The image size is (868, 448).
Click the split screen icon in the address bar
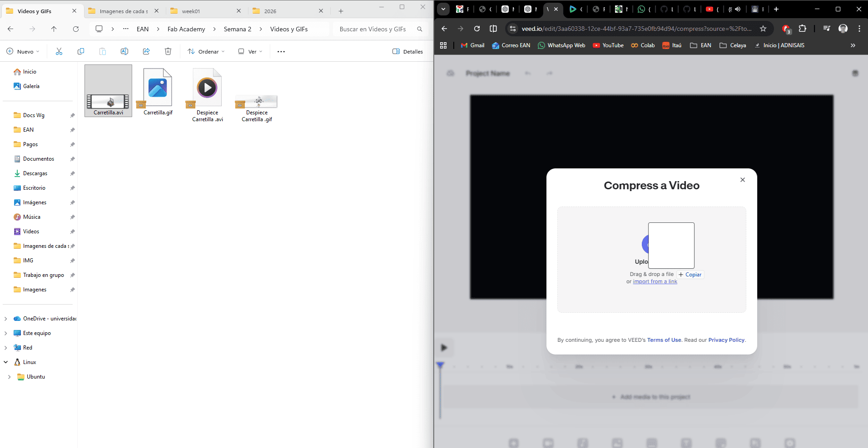point(493,29)
